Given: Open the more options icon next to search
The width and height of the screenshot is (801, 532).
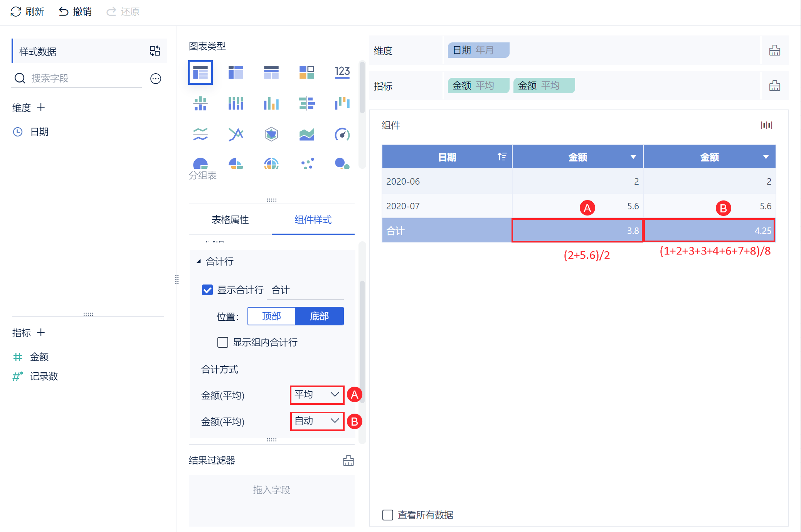Looking at the screenshot, I should coord(155,79).
